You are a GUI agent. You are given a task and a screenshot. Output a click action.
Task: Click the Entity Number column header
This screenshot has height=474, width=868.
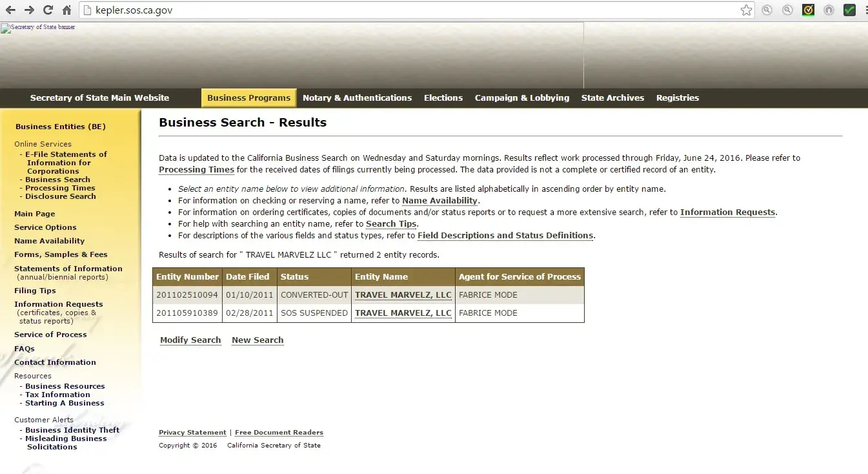[x=187, y=276]
